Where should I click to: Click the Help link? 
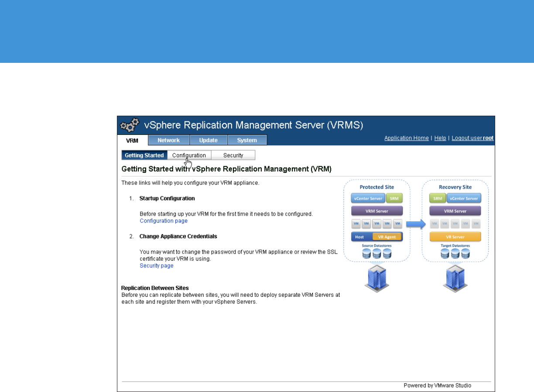(440, 138)
